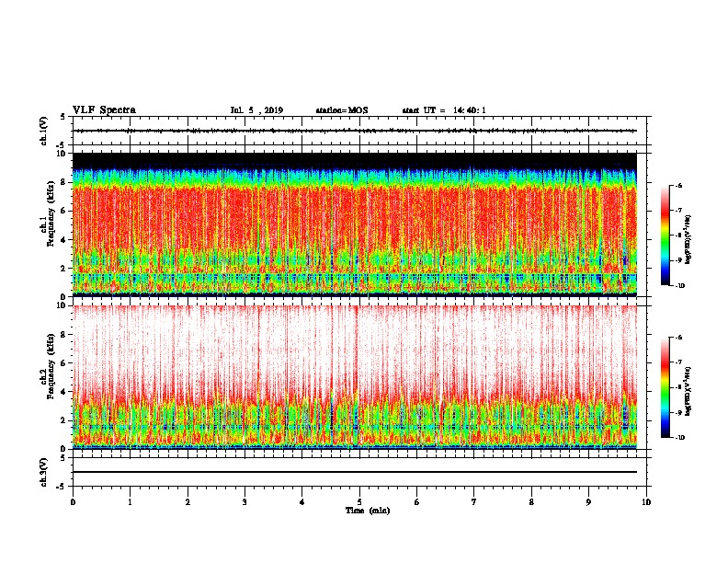
Task: Click the time axis tick label "0"
Action: point(73,502)
